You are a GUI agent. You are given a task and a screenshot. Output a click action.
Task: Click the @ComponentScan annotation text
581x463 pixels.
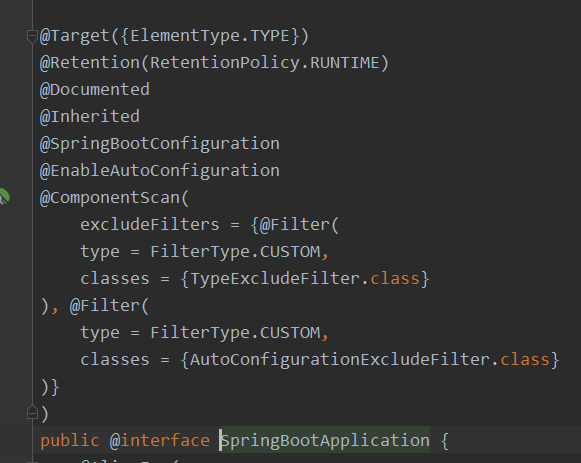pos(110,198)
